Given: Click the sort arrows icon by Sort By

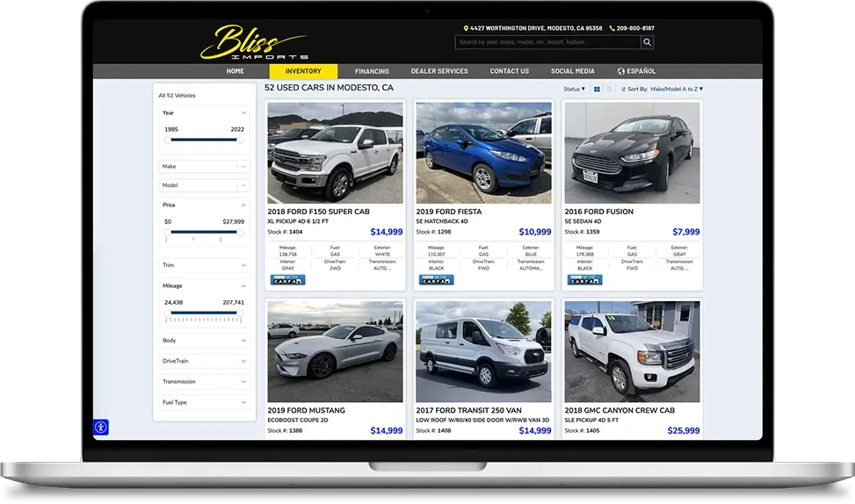Looking at the screenshot, I should pyautogui.click(x=623, y=89).
